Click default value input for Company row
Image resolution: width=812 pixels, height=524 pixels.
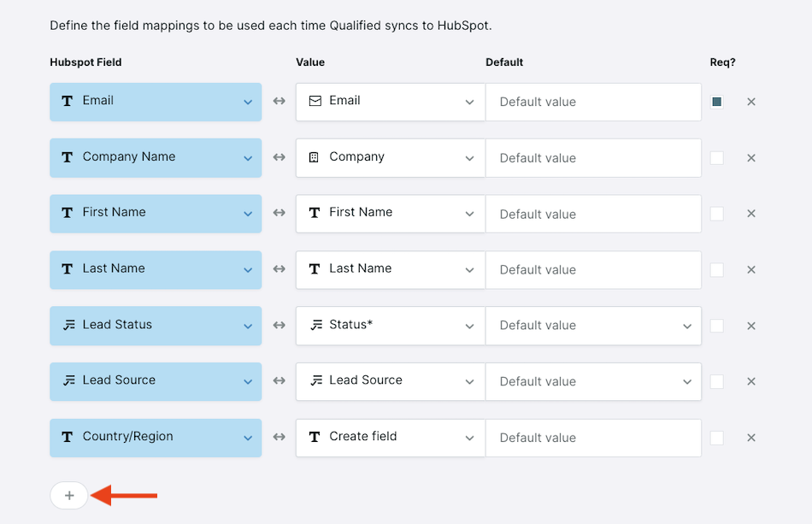593,158
